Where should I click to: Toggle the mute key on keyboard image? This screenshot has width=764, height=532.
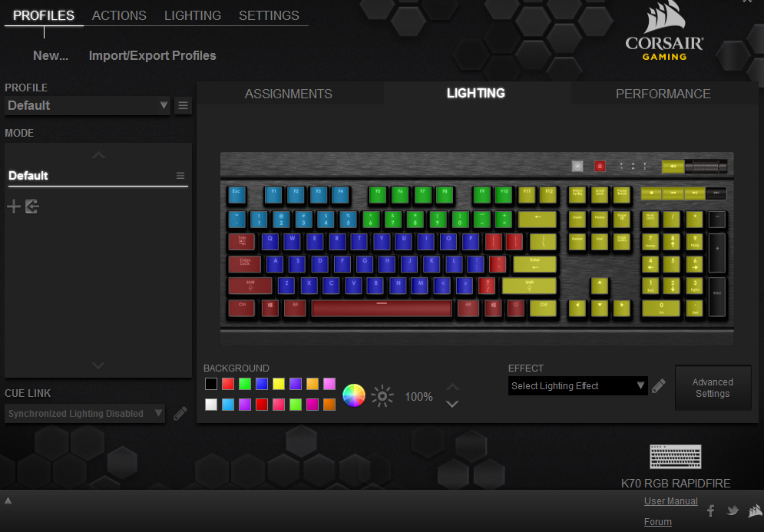(673, 167)
